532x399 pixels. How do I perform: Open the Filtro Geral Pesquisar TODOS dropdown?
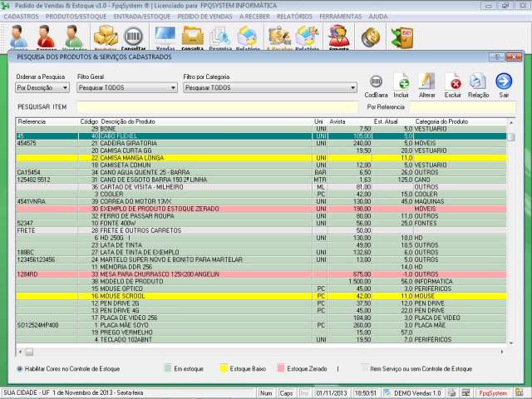[127, 87]
